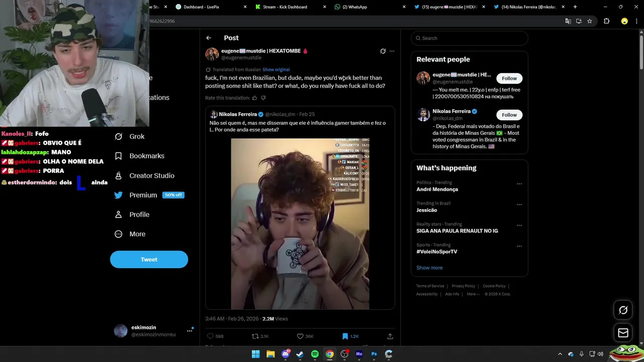Close the WhatsApp browser tab

point(404,7)
